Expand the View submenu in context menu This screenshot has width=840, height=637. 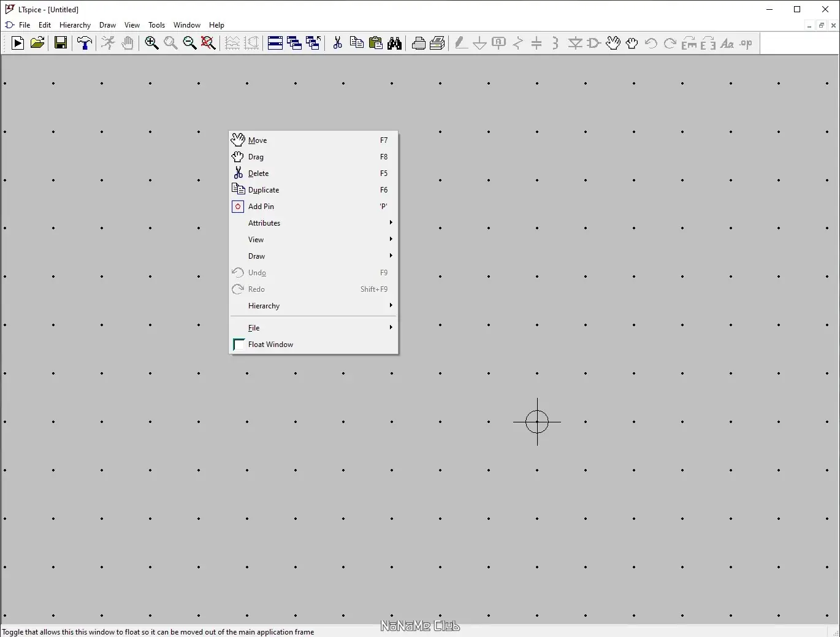click(x=313, y=240)
